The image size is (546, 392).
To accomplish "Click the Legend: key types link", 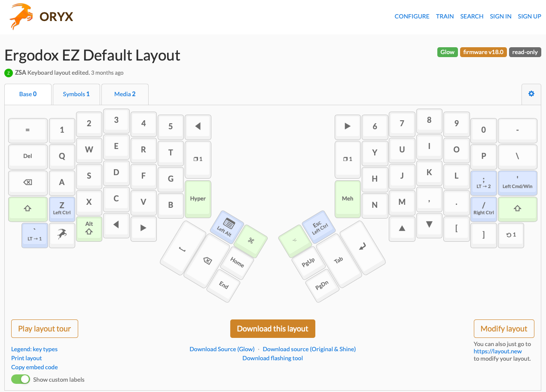I will pos(34,349).
